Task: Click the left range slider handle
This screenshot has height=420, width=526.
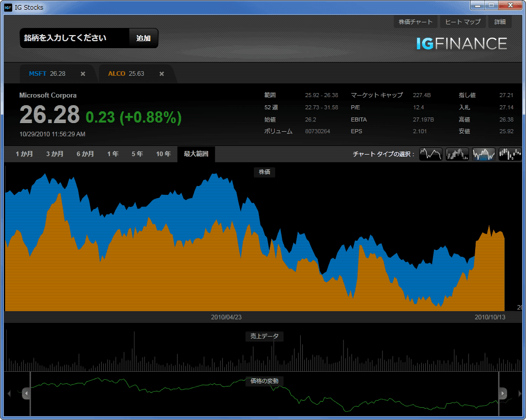Action: (x=26, y=394)
